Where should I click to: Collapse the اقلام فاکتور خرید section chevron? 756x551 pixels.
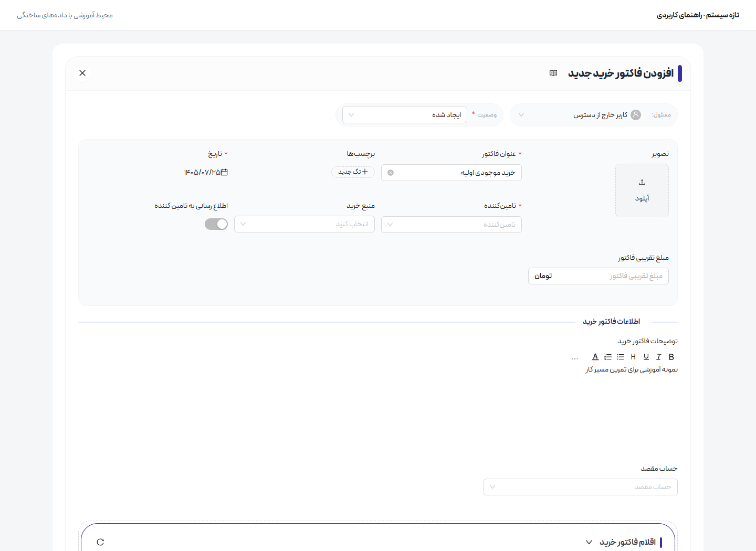coord(589,542)
